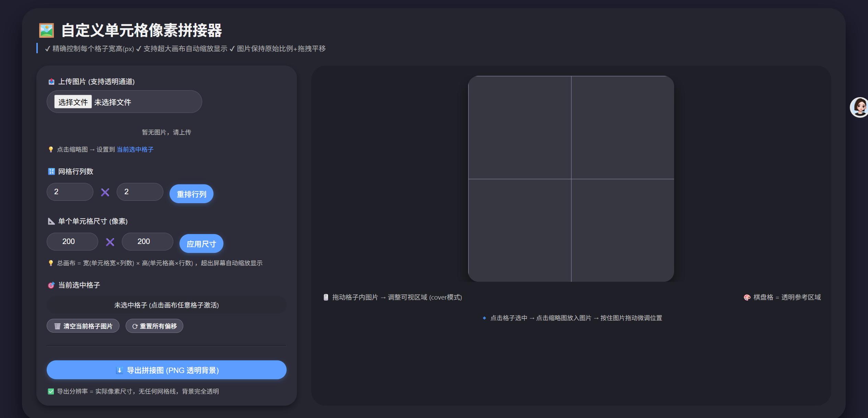Click the grid rows input showing first 2
Image resolution: width=868 pixels, height=418 pixels.
pos(70,192)
